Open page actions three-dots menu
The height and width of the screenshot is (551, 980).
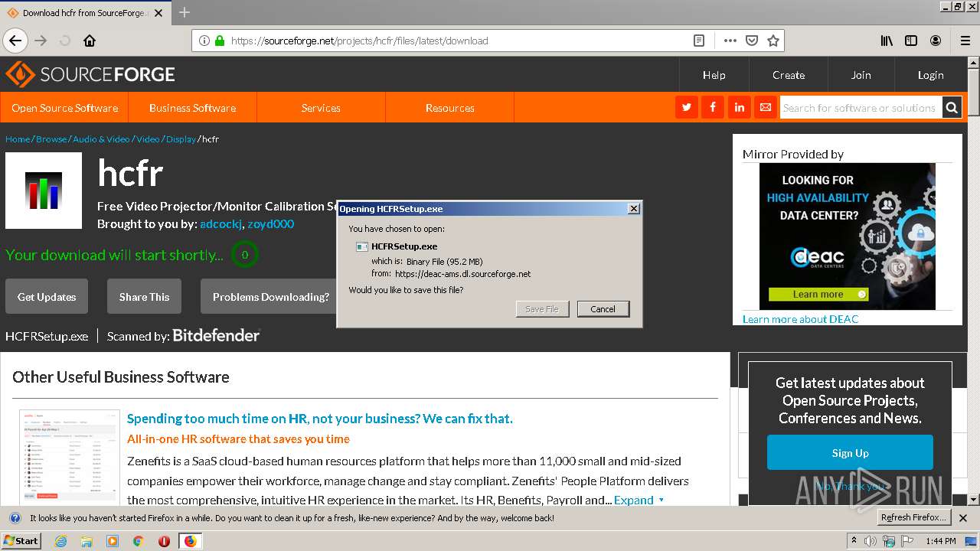click(730, 41)
